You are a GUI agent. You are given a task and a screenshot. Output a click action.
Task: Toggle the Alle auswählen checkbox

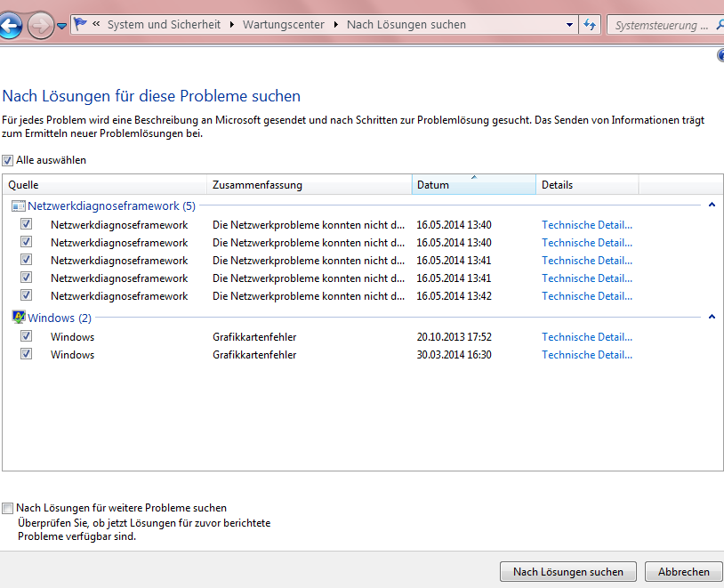click(7, 160)
